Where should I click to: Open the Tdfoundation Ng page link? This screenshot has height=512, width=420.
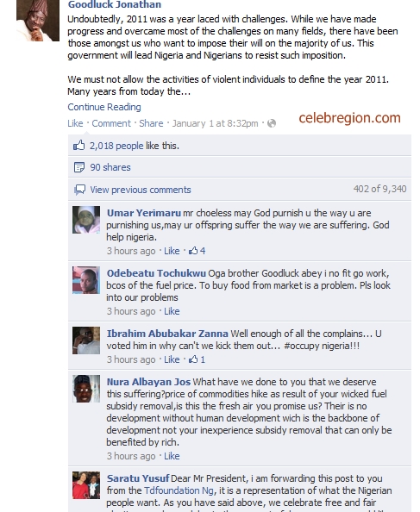179,490
